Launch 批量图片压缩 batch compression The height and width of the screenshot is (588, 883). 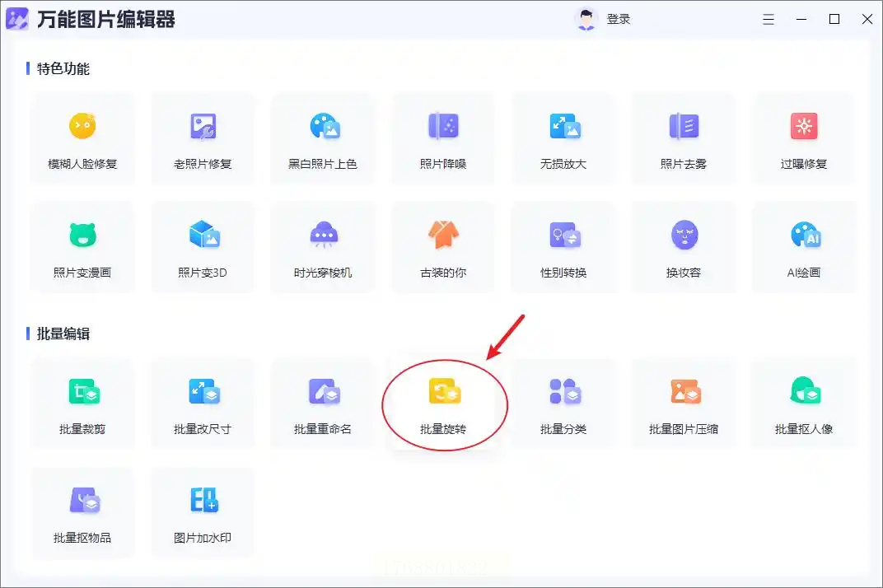[684, 404]
